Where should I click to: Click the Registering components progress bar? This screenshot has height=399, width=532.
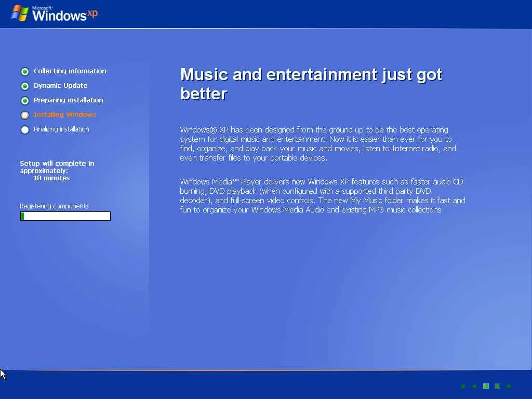[65, 216]
